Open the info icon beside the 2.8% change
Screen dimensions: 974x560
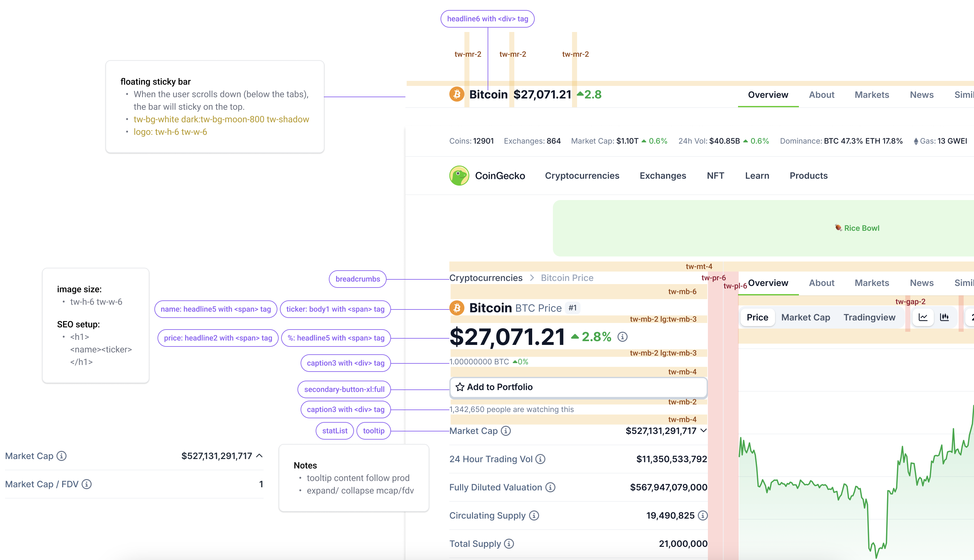click(x=622, y=336)
